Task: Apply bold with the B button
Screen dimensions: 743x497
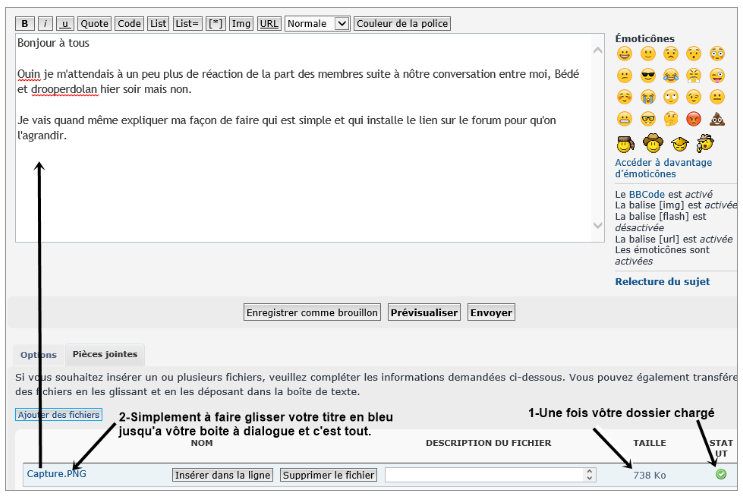Action: 25,24
